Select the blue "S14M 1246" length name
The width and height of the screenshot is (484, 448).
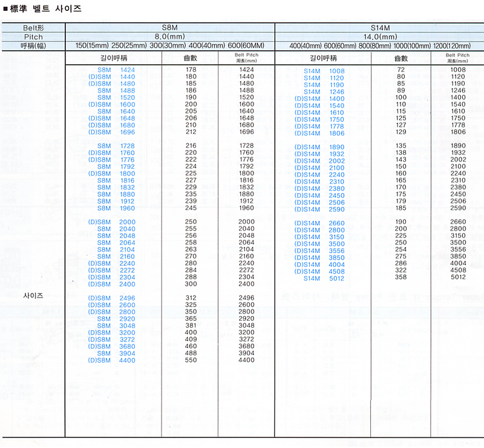(324, 92)
